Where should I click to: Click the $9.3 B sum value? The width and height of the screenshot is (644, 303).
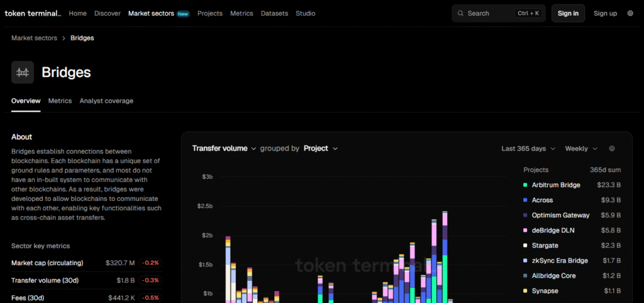[611, 200]
